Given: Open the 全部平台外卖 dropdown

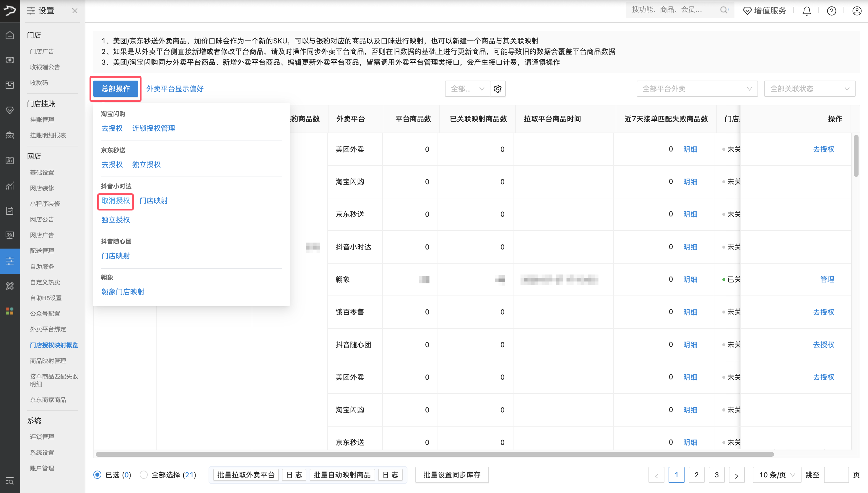Looking at the screenshot, I should click(x=697, y=89).
